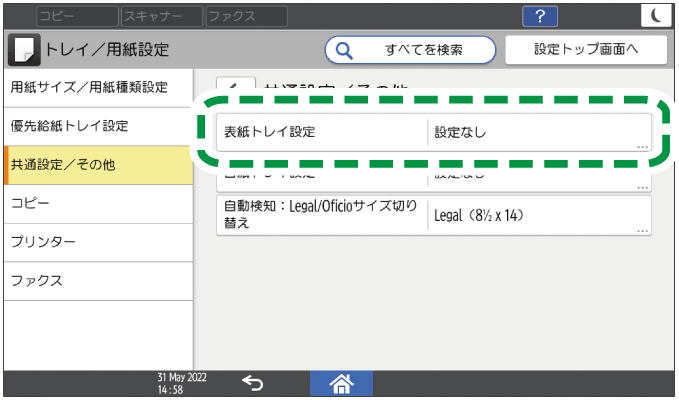
Task: Click the 設定なし value of 表紙トレイ設定
Action: (460, 132)
